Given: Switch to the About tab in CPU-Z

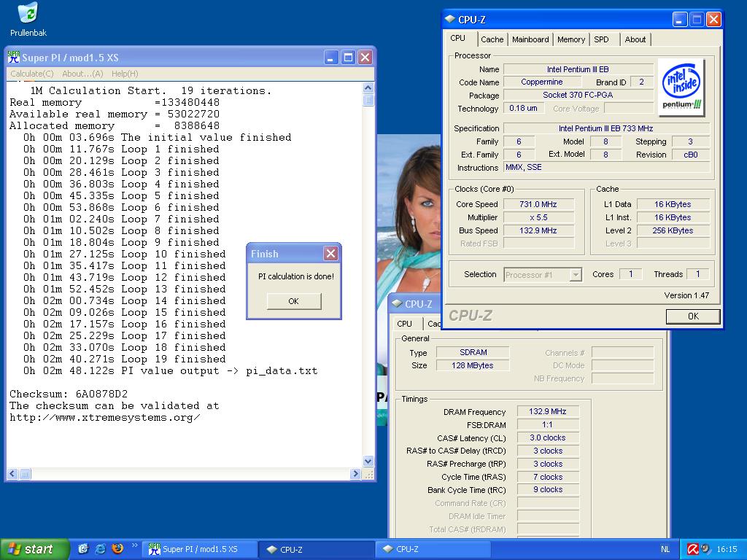Looking at the screenshot, I should click(635, 39).
